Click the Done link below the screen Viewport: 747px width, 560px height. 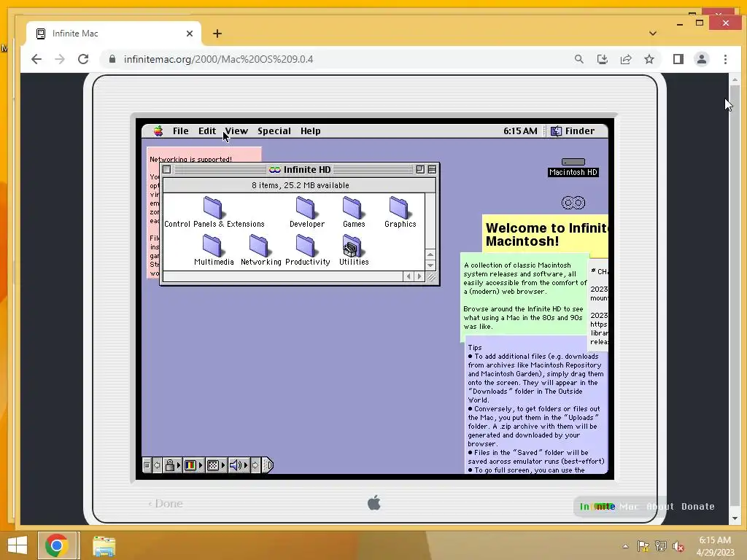click(x=166, y=503)
